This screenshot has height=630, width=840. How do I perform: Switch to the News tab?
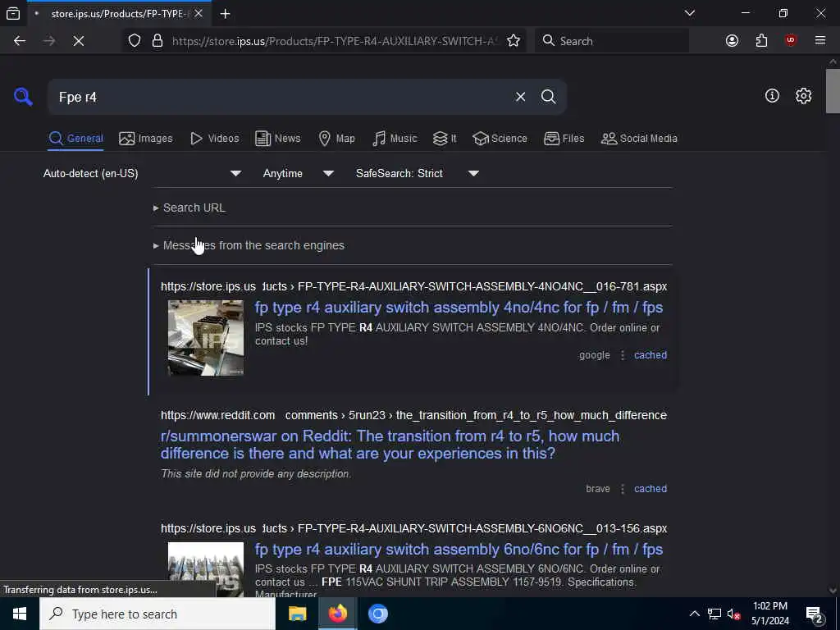point(278,138)
